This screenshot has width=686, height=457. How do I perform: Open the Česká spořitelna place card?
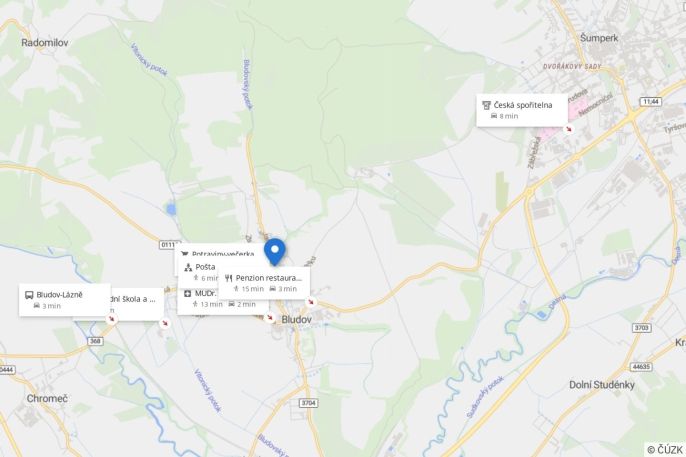522,110
